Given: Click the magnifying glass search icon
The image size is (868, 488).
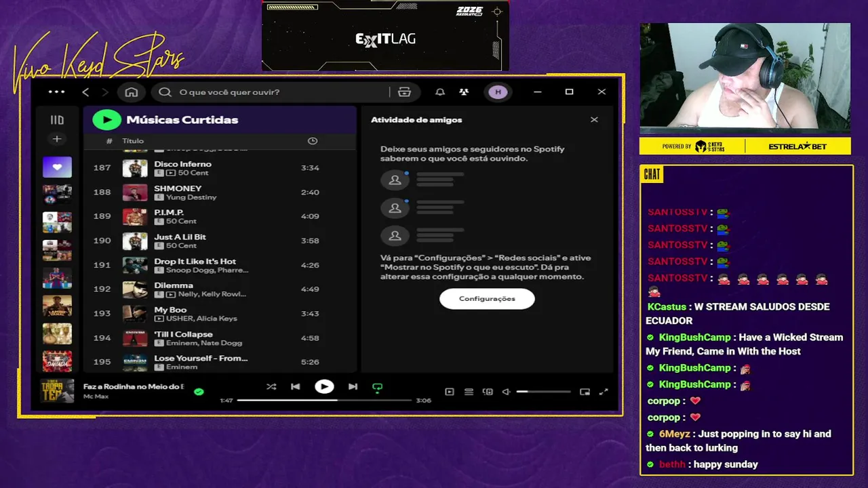Looking at the screenshot, I should 165,92.
